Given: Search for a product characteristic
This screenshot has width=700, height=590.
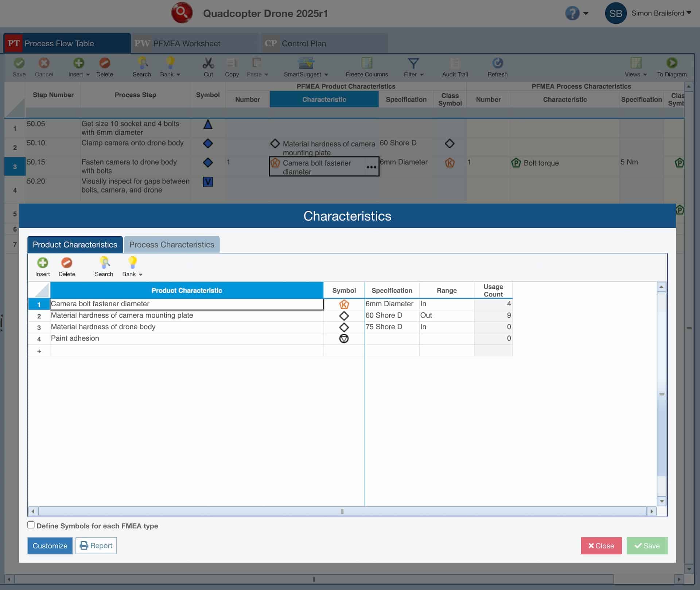Looking at the screenshot, I should pos(104,266).
